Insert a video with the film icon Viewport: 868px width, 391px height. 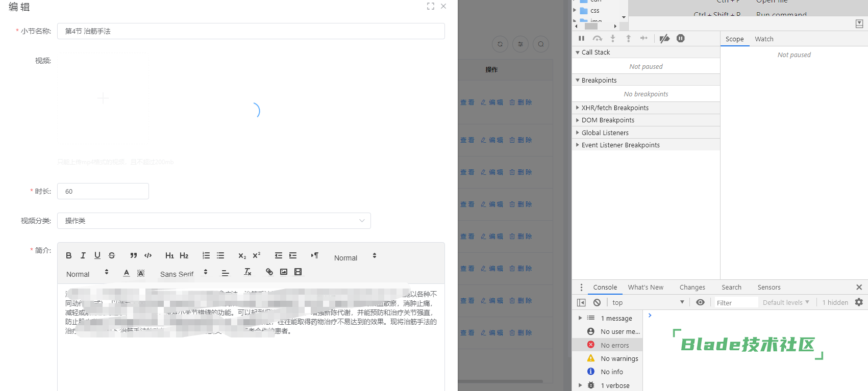click(x=298, y=272)
